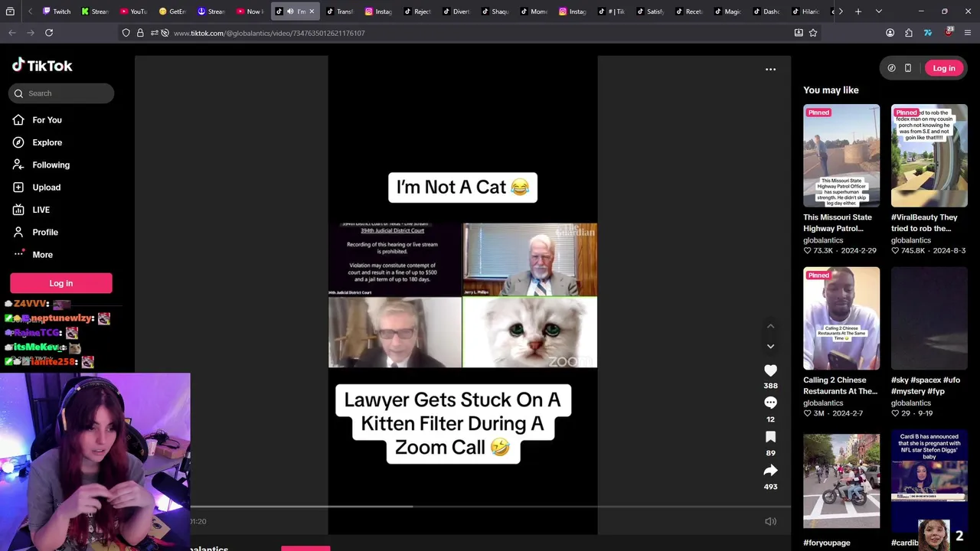Open the shield tracking protection icon

pos(126,33)
